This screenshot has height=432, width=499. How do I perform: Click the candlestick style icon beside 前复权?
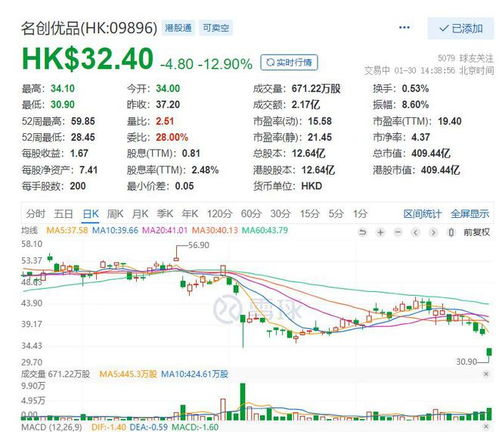[451, 232]
